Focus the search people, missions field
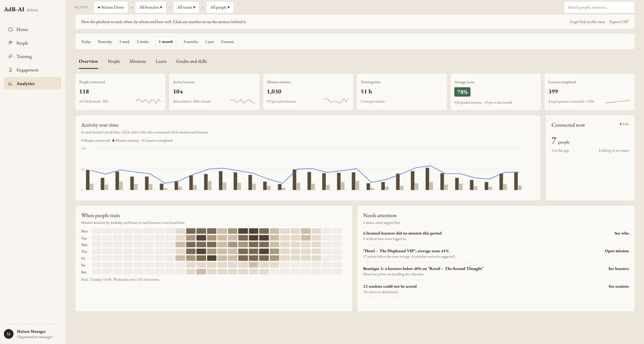The height and width of the screenshot is (344, 644). 599,8
